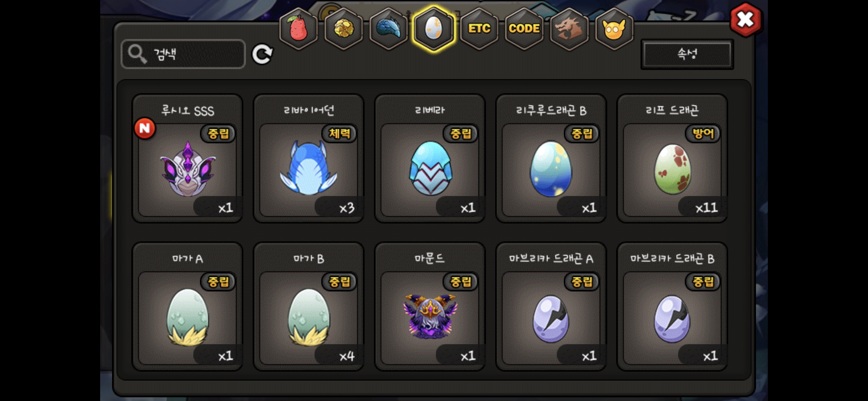Open the 속성 attribute filter

pyautogui.click(x=687, y=54)
